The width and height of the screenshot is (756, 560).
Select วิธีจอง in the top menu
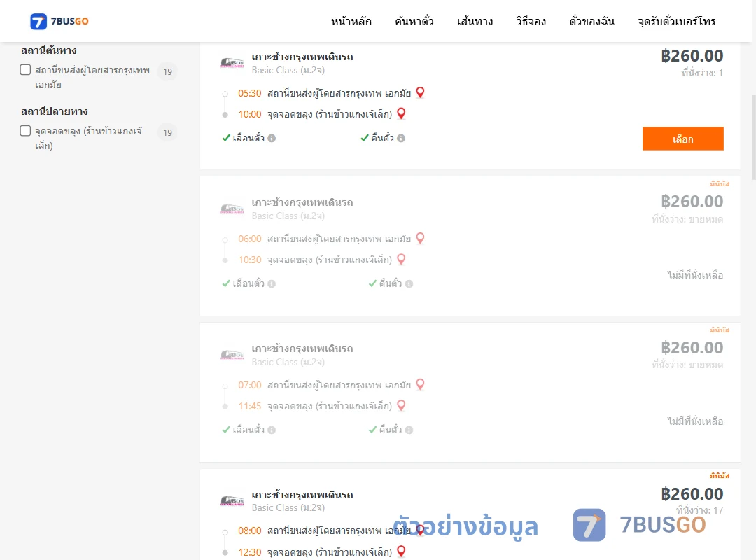pyautogui.click(x=531, y=21)
